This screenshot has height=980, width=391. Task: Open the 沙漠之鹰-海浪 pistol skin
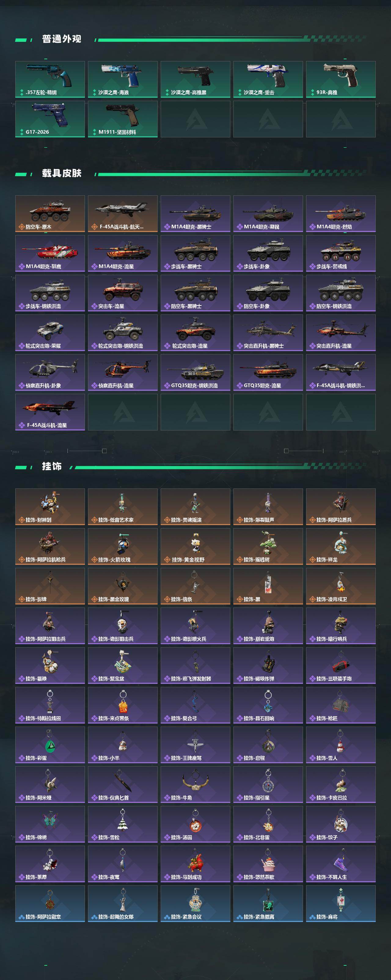[122, 79]
